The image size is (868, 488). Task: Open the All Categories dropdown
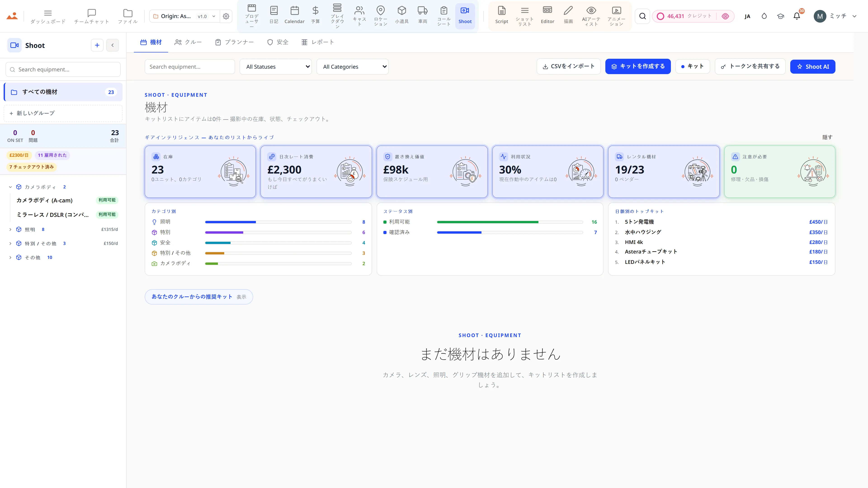click(352, 67)
